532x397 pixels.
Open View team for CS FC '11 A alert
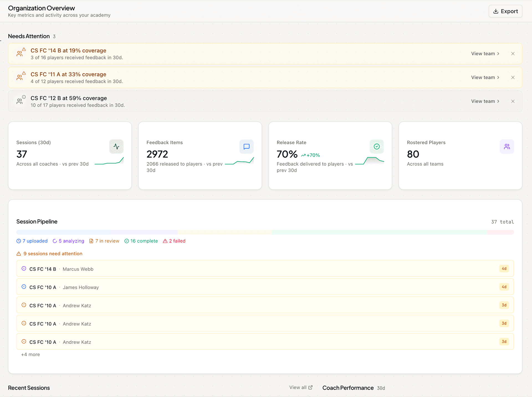point(485,78)
